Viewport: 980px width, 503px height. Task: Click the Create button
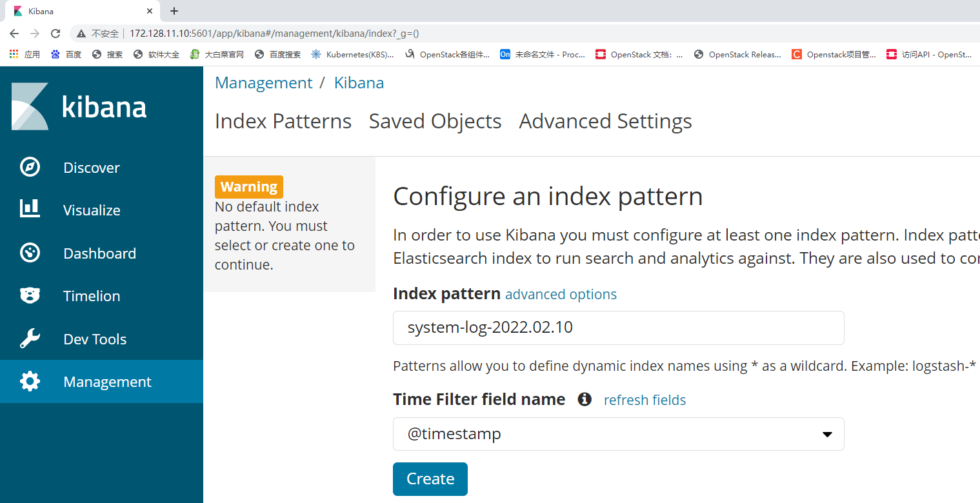pyautogui.click(x=430, y=478)
